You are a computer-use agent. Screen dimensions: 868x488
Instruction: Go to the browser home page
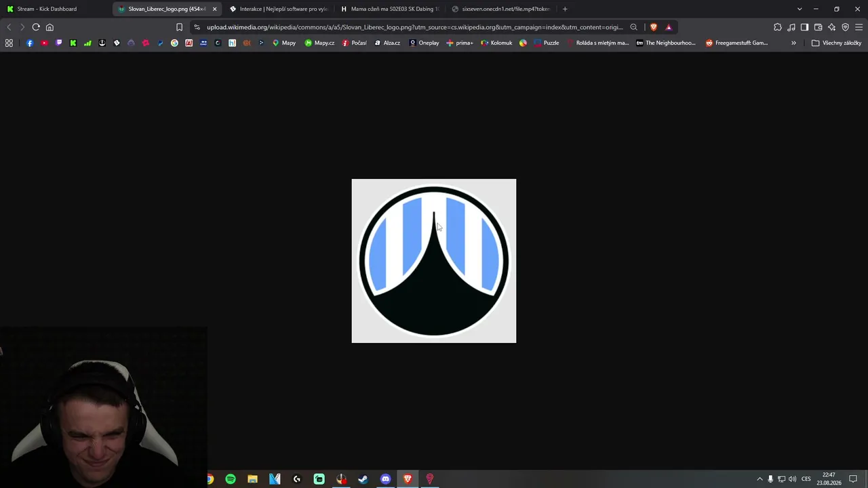[50, 27]
